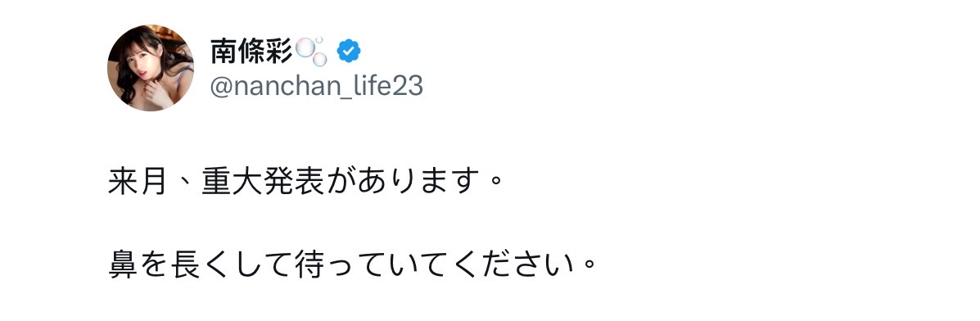Click the @ symbol of the username

221,87
